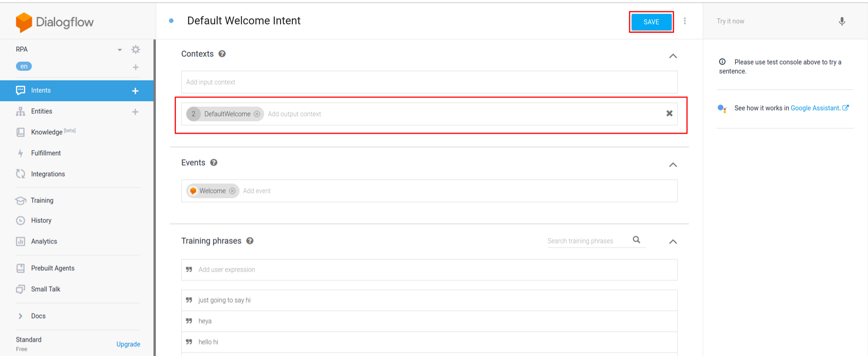The height and width of the screenshot is (356, 868).
Task: Clear output contexts with the X icon
Action: pos(669,113)
